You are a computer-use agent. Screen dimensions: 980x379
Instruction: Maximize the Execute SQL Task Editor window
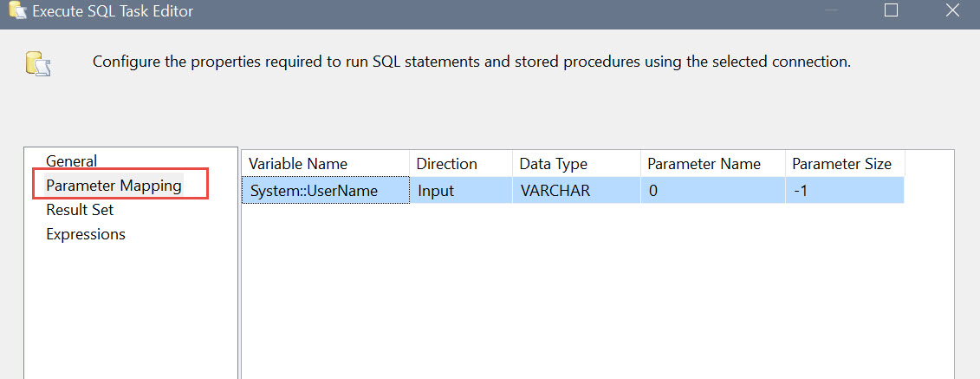click(891, 10)
